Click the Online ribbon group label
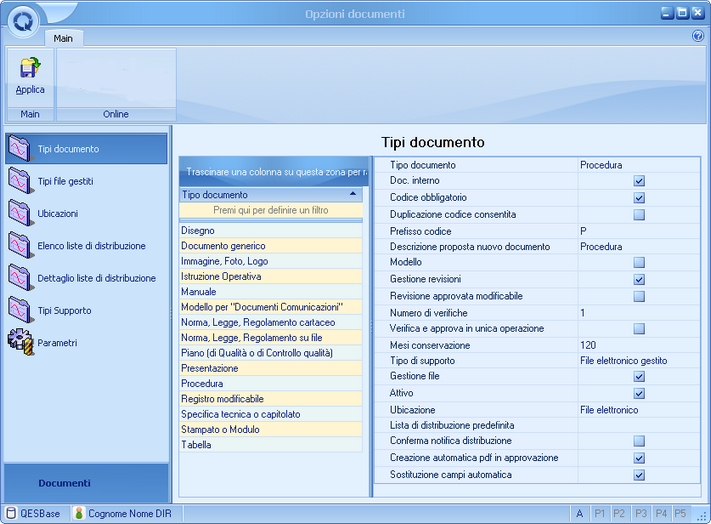Viewport: 711px width, 524px height. 116,114
